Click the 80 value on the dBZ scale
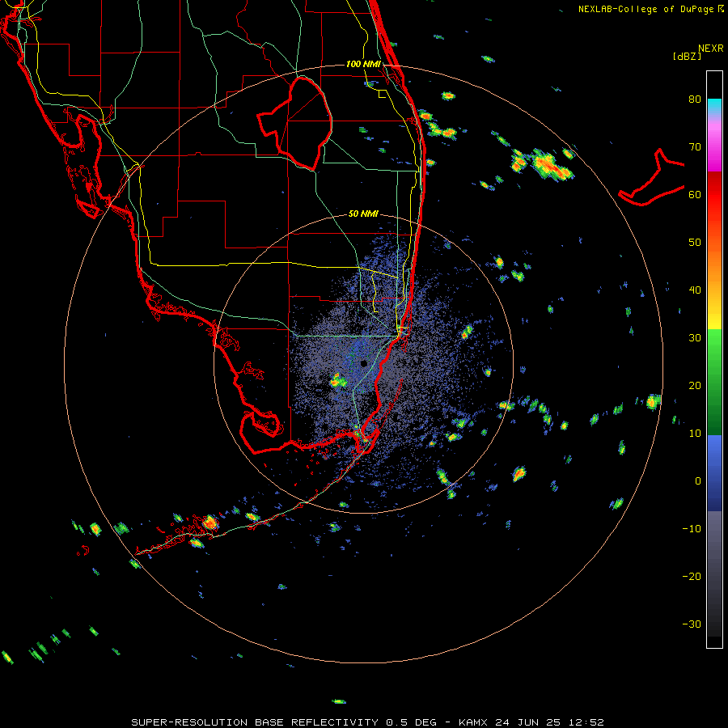The width and height of the screenshot is (728, 728). (x=695, y=99)
